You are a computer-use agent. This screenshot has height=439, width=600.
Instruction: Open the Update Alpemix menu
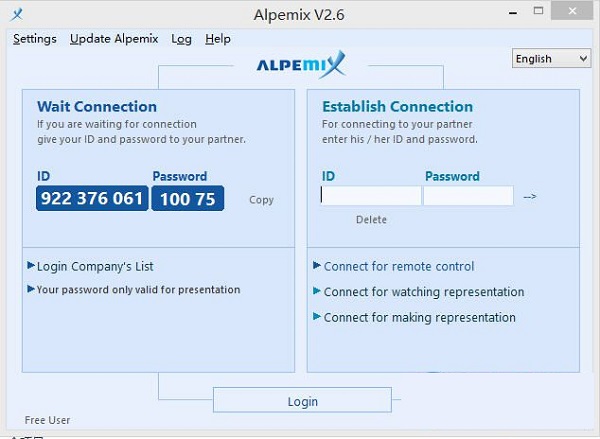114,39
